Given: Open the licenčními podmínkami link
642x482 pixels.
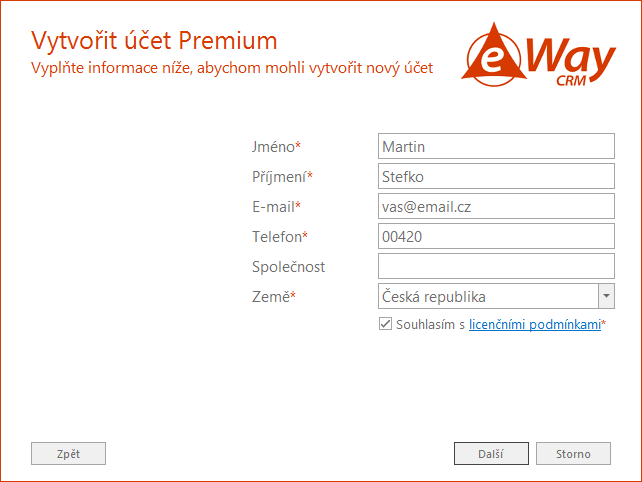Looking at the screenshot, I should pos(535,324).
